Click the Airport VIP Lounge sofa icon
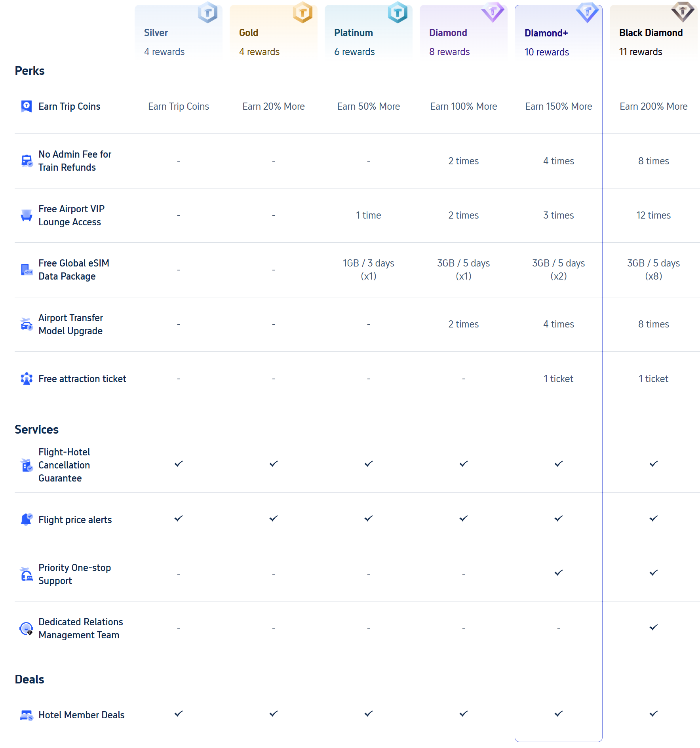The height and width of the screenshot is (748, 700). tap(27, 215)
